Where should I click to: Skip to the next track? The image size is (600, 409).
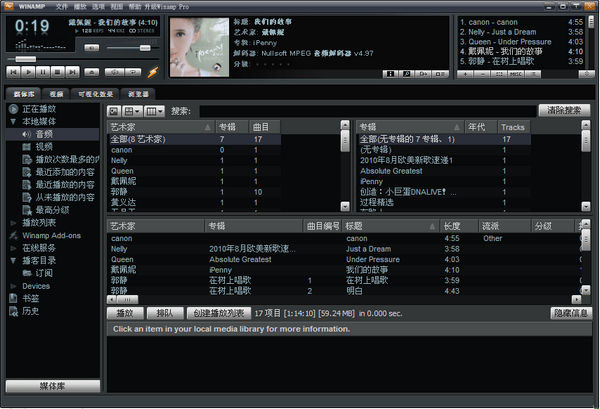[73, 72]
